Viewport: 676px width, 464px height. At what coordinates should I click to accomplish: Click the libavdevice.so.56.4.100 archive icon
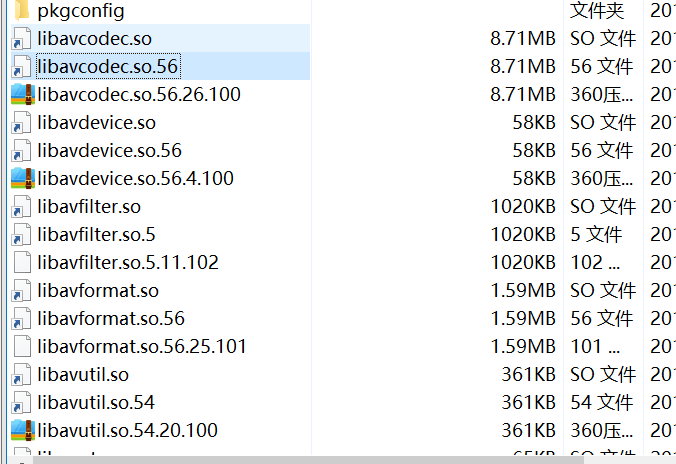click(x=22, y=179)
